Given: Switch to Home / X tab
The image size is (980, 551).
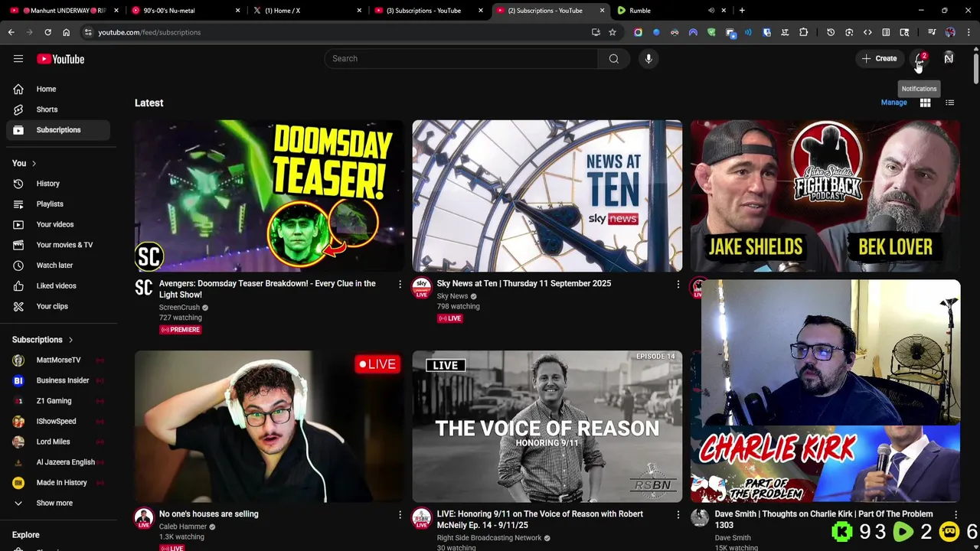Looking at the screenshot, I should [x=306, y=11].
